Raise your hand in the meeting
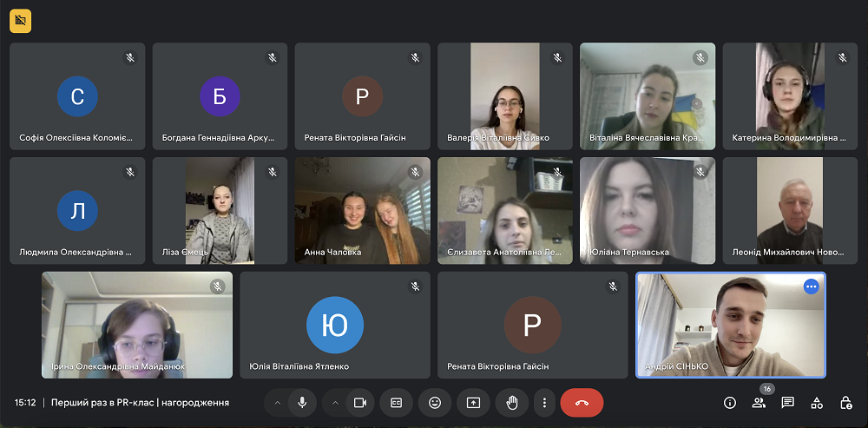868x428 pixels. pyautogui.click(x=512, y=403)
